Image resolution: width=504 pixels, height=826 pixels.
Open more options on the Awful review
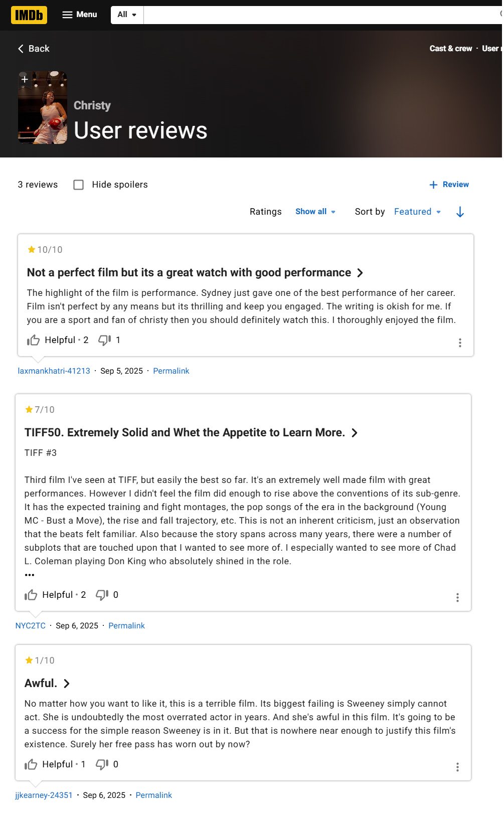click(x=457, y=767)
